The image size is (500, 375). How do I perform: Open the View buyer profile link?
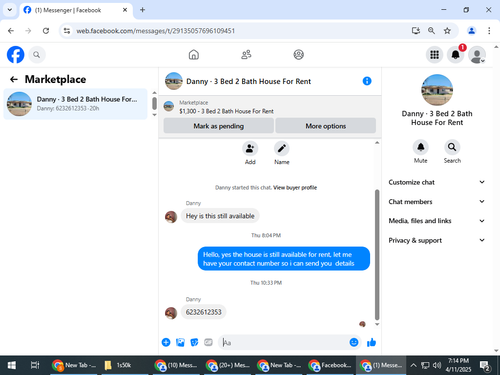tap(295, 188)
